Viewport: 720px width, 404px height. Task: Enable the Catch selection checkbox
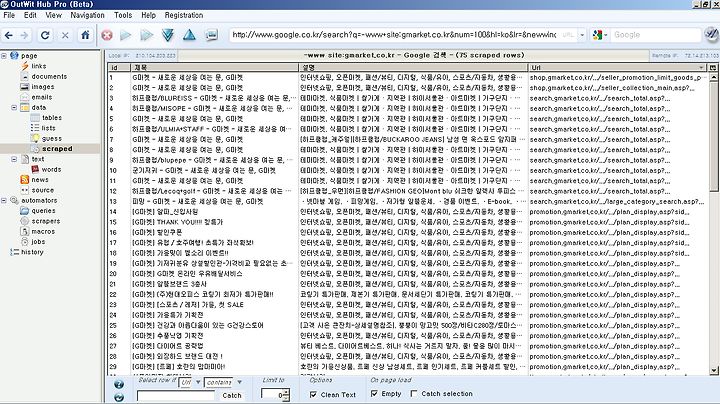coord(414,393)
